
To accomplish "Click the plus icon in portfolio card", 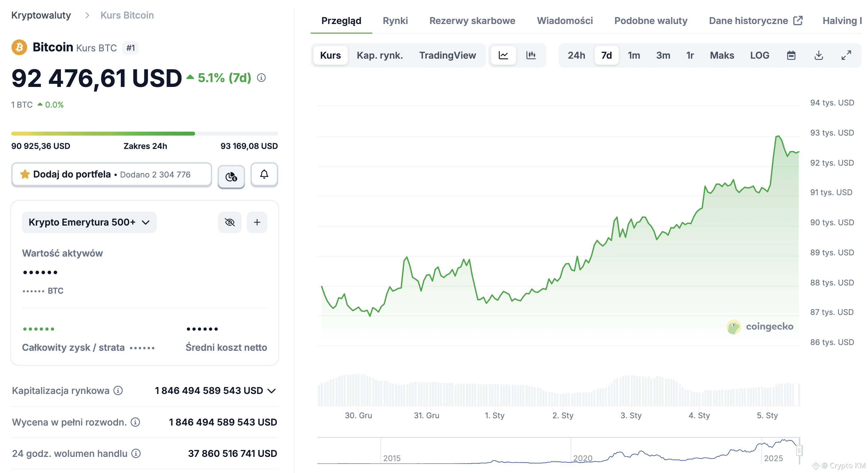I will point(257,222).
